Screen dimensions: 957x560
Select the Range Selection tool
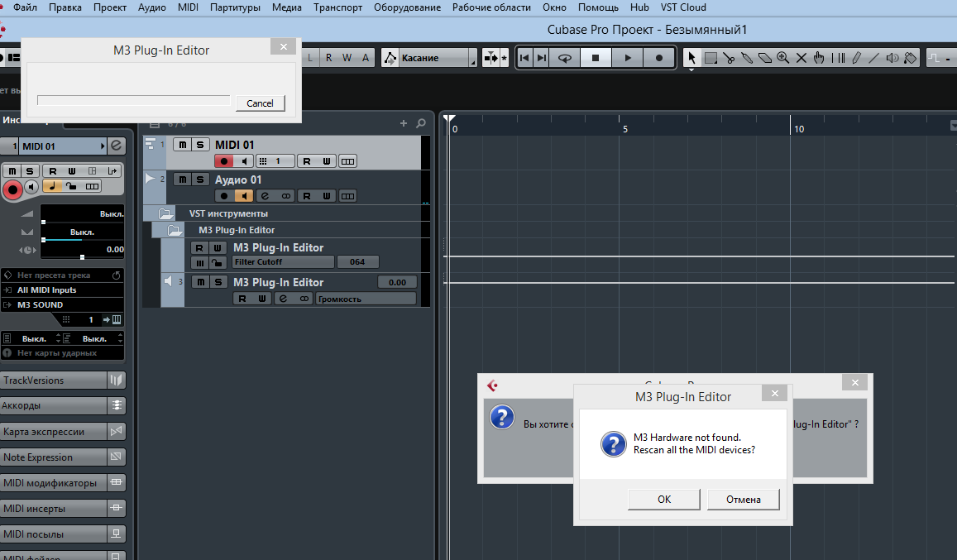tap(711, 58)
